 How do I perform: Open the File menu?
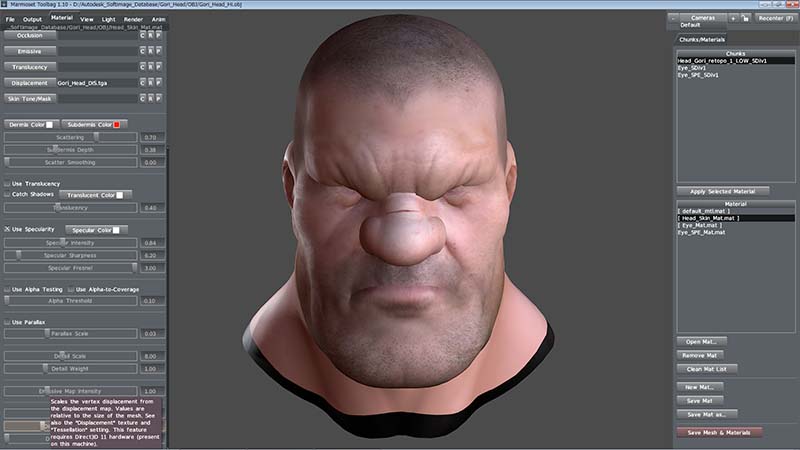tap(10, 19)
